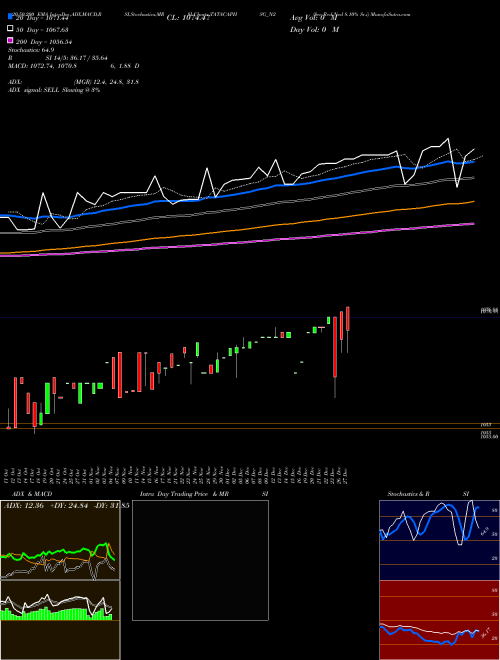Click the '+DY: 24.84' reading in ADX panel

(69, 506)
